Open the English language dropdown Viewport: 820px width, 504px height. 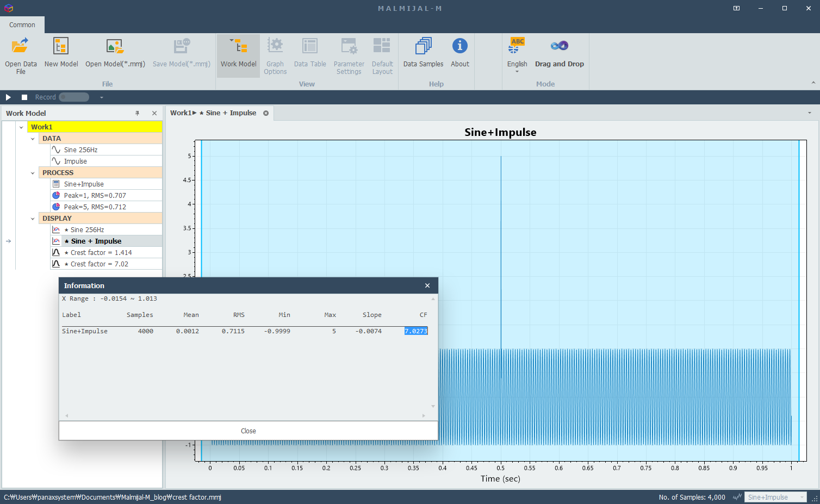tap(517, 55)
